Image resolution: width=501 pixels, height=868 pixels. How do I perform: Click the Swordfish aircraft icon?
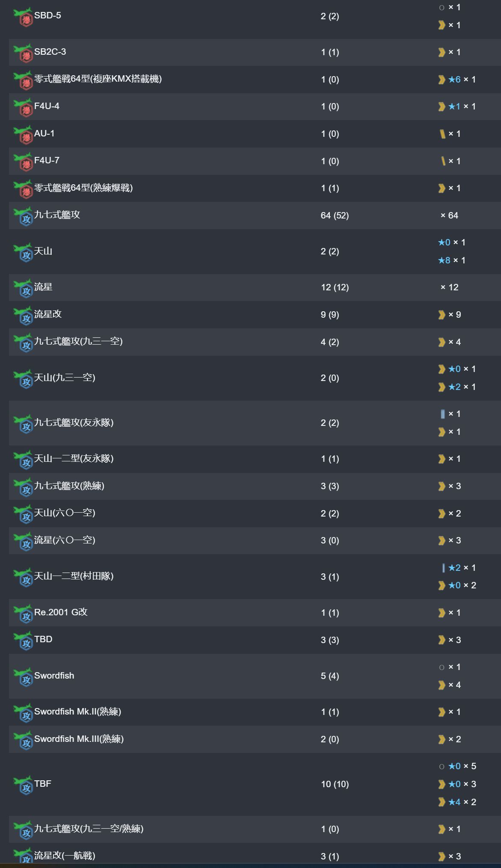[23, 677]
